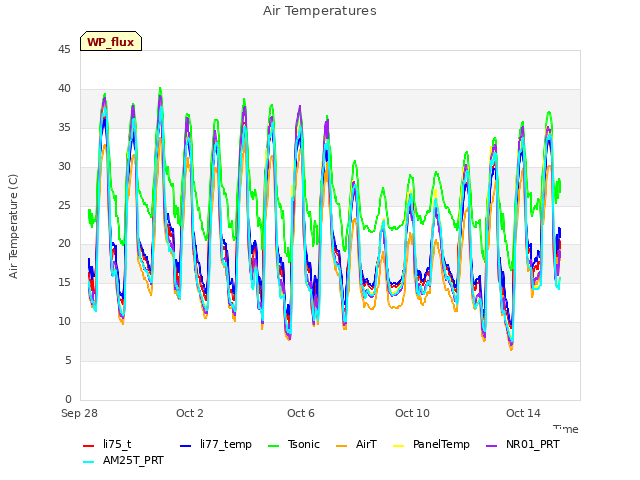The image size is (640, 480).
Task: Click the 10 y-axis tick label
Action: click(64, 322)
